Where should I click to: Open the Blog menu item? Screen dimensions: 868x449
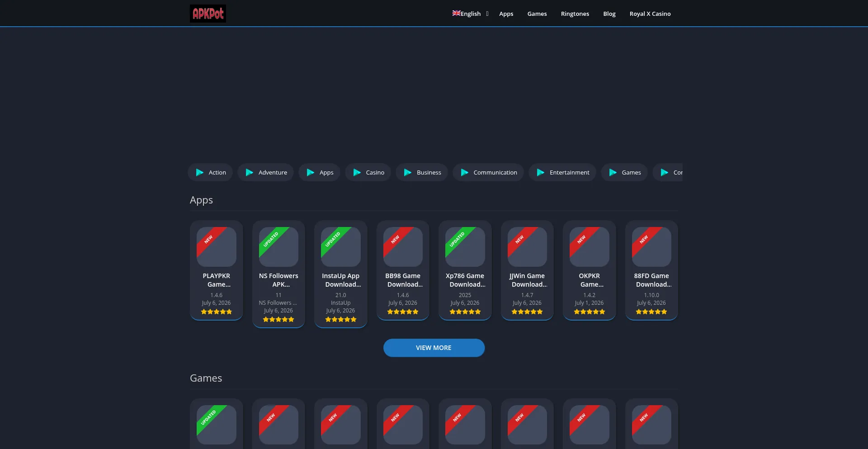coord(609,14)
